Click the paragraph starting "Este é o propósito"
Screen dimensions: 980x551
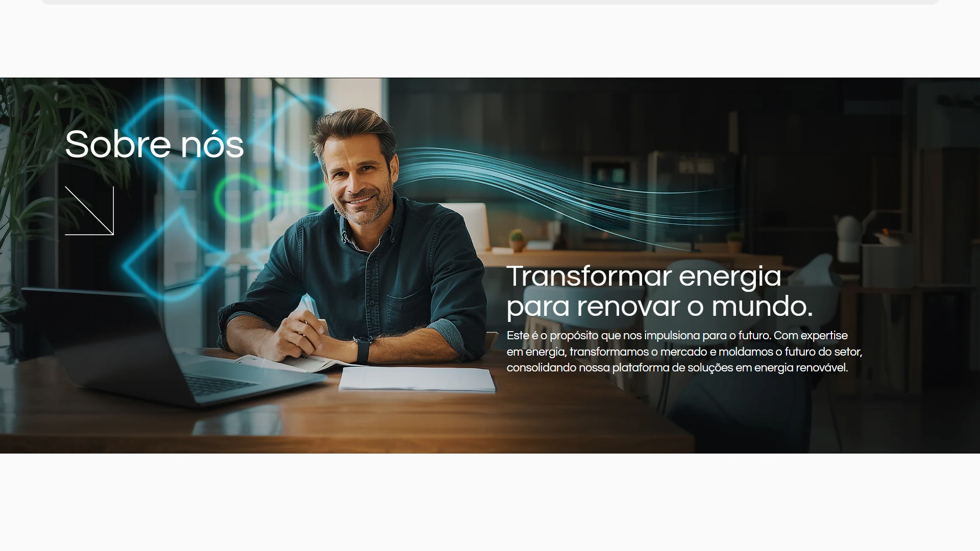(x=684, y=352)
